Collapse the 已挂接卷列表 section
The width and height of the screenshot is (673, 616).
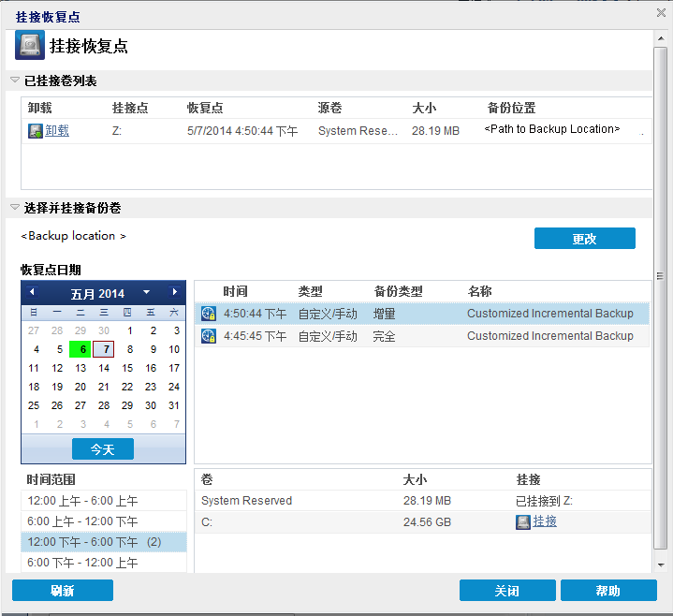15,80
